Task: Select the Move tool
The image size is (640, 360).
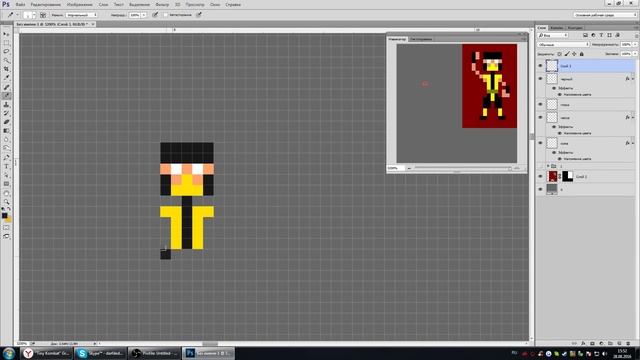Action: point(6,34)
